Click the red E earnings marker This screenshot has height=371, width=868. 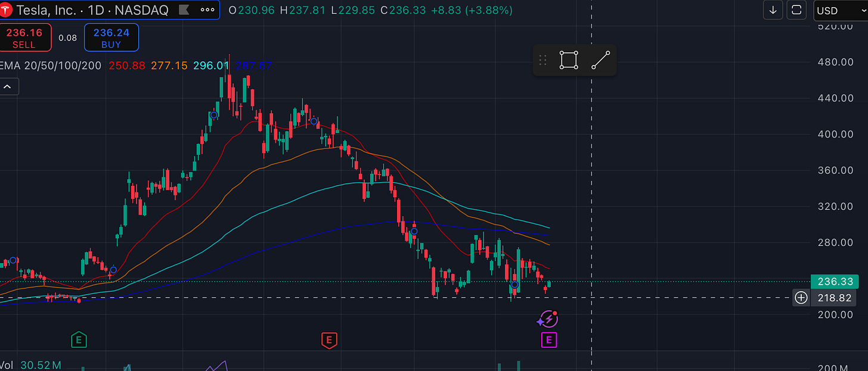[328, 340]
